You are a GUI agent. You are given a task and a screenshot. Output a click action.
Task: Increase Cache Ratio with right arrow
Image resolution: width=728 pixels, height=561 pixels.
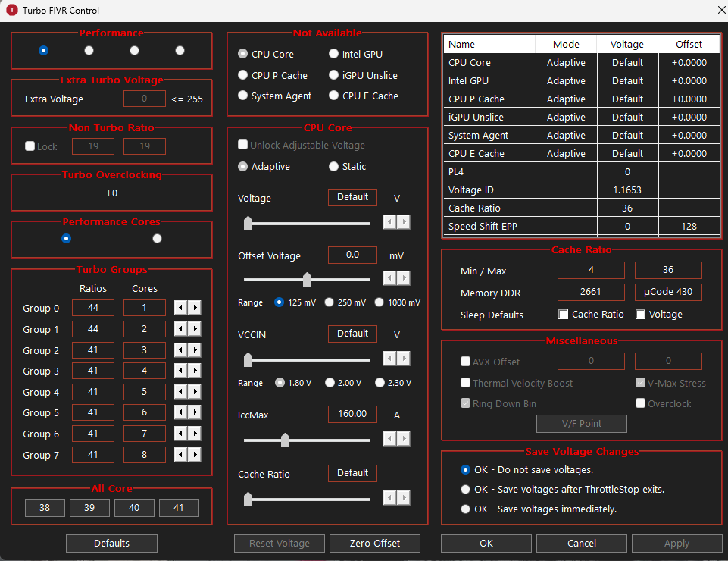pyautogui.click(x=404, y=498)
